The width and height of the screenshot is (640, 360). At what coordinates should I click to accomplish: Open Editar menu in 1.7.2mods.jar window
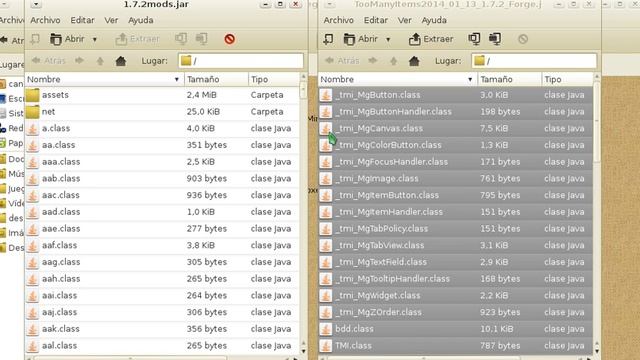click(82, 20)
